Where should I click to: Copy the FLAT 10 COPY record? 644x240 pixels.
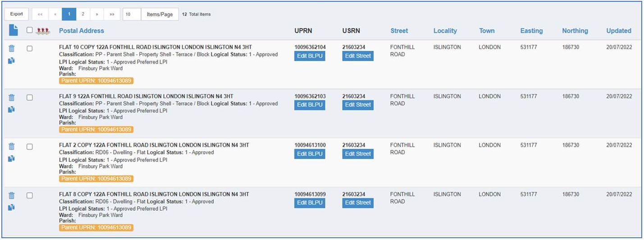tap(12, 60)
